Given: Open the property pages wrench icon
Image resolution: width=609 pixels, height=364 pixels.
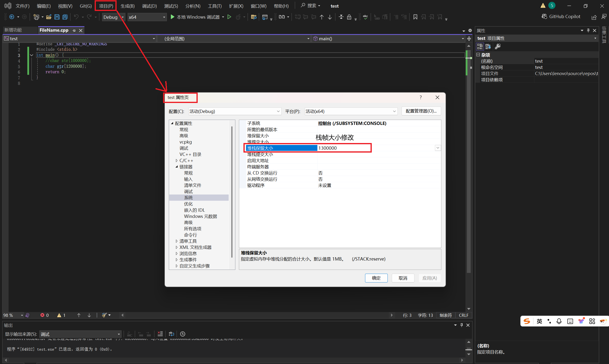Looking at the screenshot, I should tap(498, 46).
